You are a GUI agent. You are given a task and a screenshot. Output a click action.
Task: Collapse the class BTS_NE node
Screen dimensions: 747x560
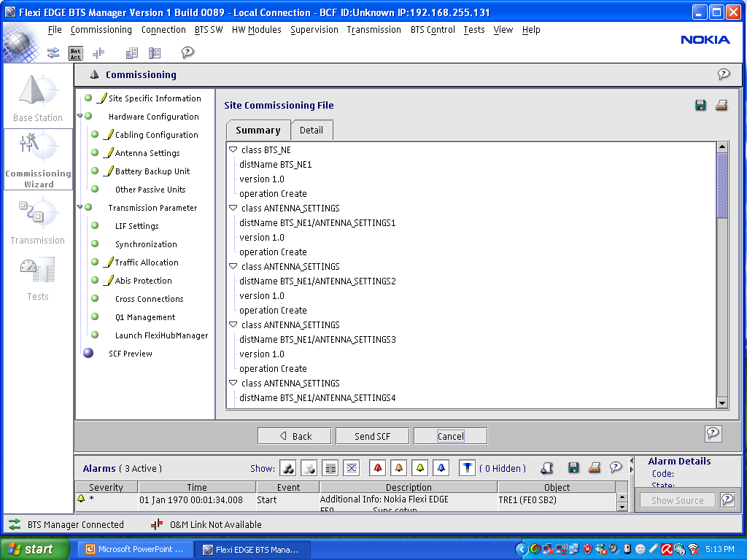click(x=233, y=149)
